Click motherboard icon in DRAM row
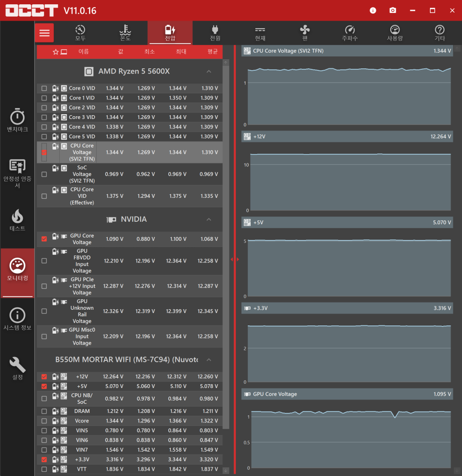This screenshot has width=462, height=476. click(64, 411)
